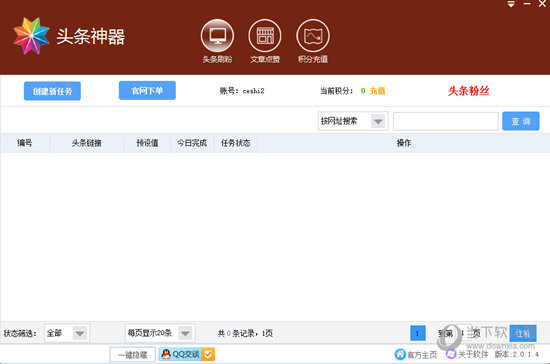Click the orange 充值 link

tap(377, 91)
